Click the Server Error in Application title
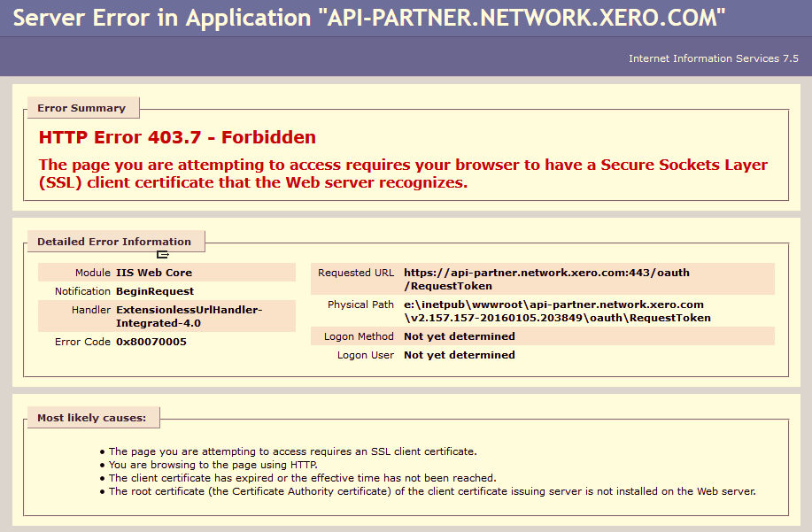This screenshot has height=532, width=812. (368, 18)
